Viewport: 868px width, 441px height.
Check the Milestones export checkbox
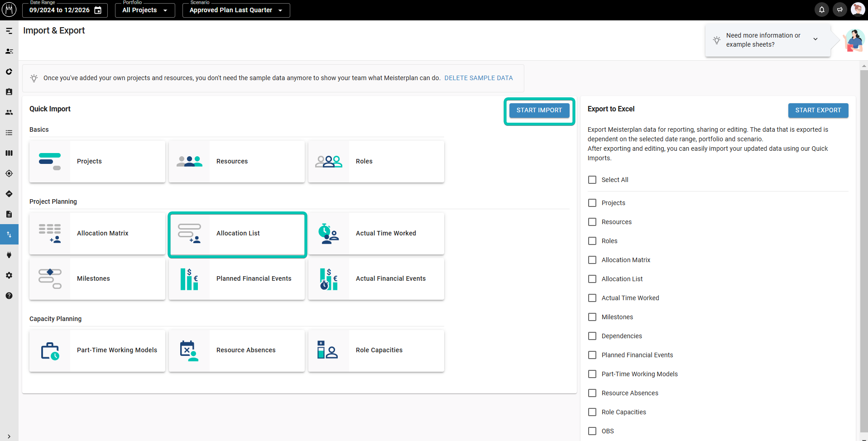592,317
